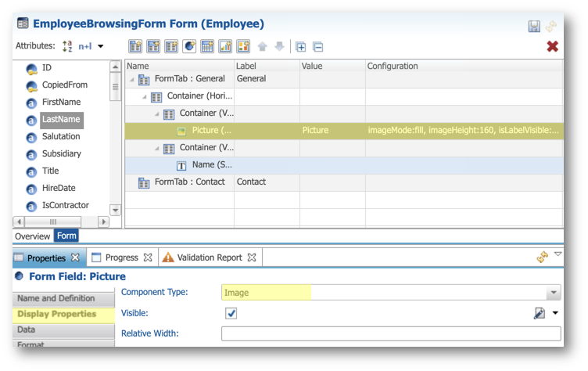588x371 pixels.
Task: Uncheck the Visible checkbox
Action: (231, 313)
